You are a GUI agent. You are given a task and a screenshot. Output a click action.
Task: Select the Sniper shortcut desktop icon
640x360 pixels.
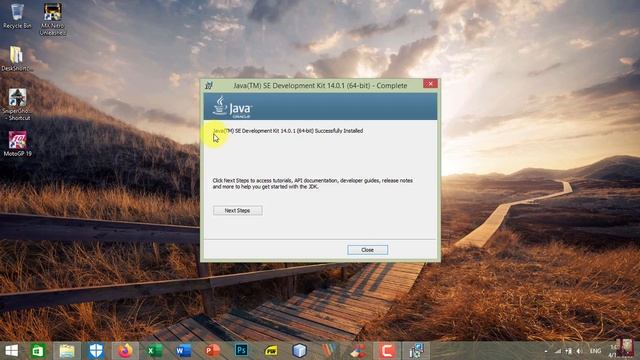(17, 104)
